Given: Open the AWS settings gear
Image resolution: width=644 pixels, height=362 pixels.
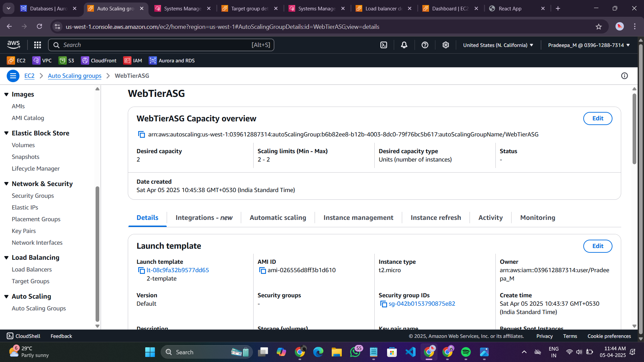Looking at the screenshot, I should click(x=446, y=45).
